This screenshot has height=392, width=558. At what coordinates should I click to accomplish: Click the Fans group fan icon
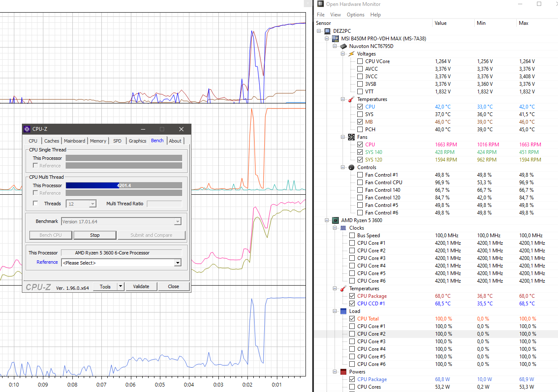coord(351,137)
